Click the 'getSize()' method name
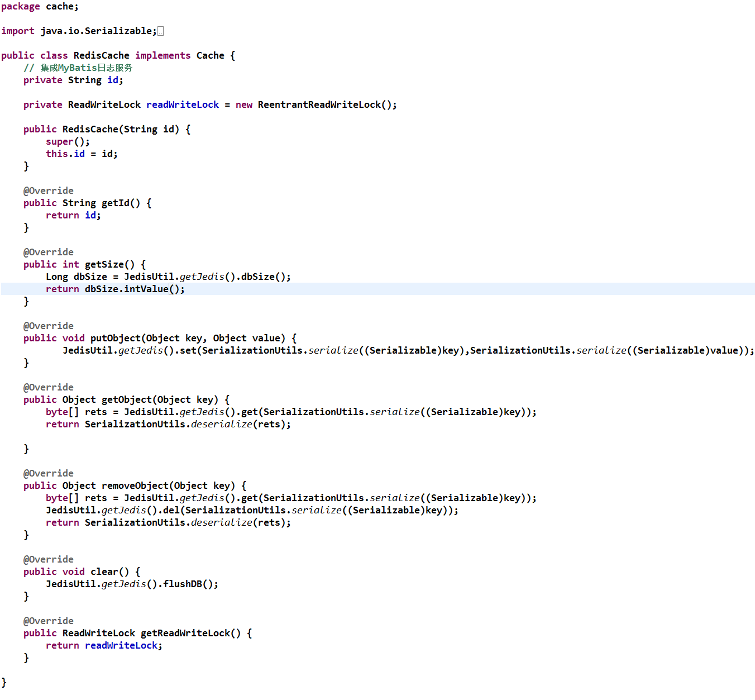 click(109, 265)
